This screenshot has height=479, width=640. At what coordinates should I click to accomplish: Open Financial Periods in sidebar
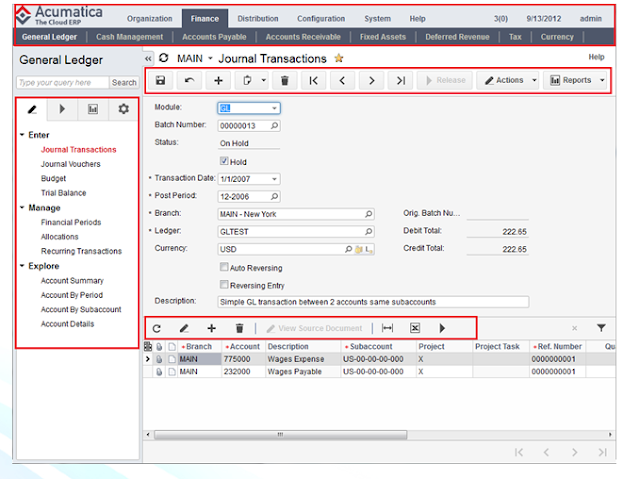tap(71, 222)
